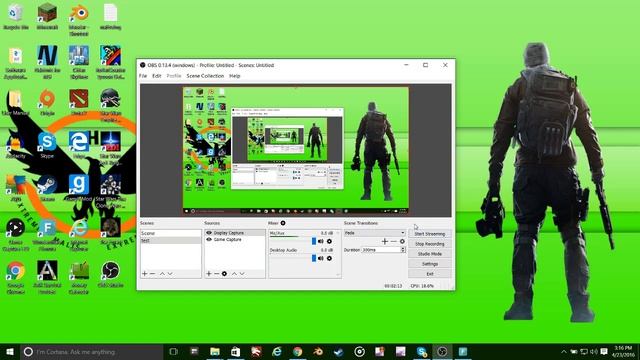Move selected source up in Sources list

(234, 273)
